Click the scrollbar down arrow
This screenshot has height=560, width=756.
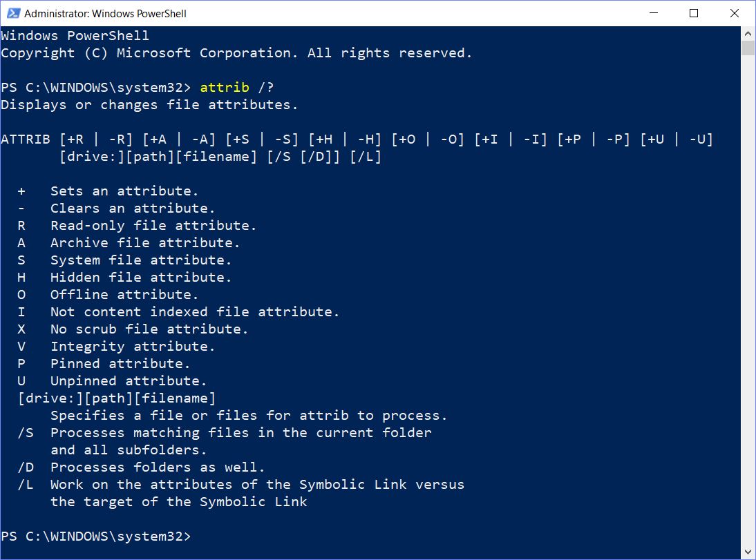(748, 552)
